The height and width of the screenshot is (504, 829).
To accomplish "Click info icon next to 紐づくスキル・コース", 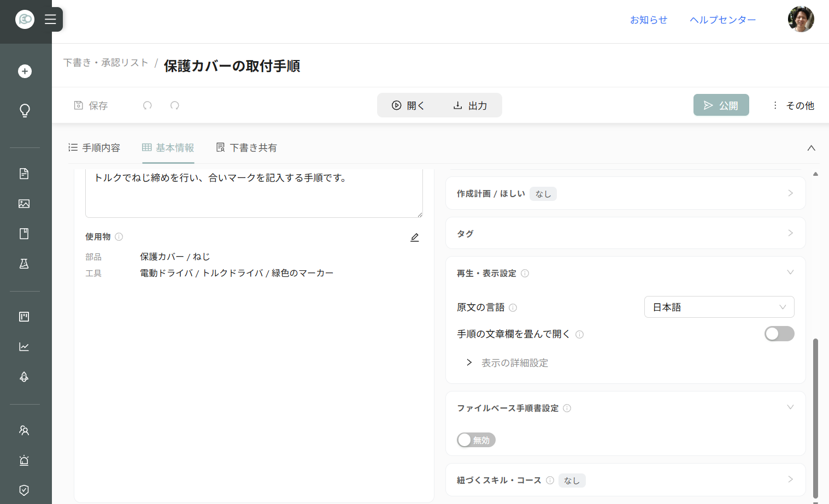I will [550, 480].
